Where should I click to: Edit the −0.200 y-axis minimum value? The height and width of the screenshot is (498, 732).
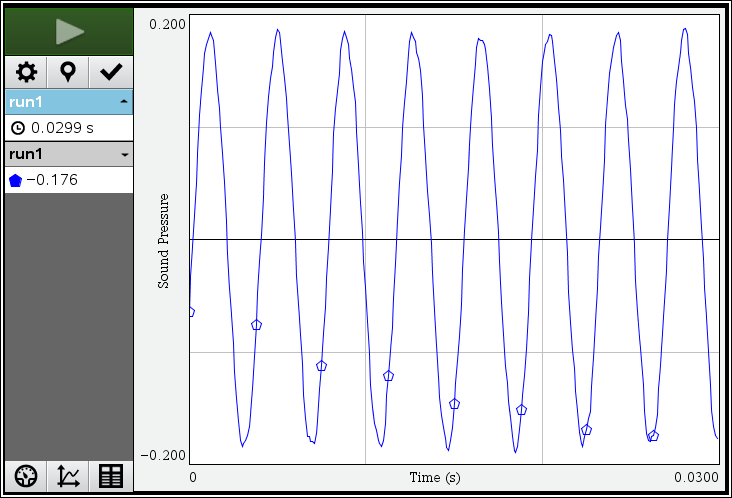(165, 456)
